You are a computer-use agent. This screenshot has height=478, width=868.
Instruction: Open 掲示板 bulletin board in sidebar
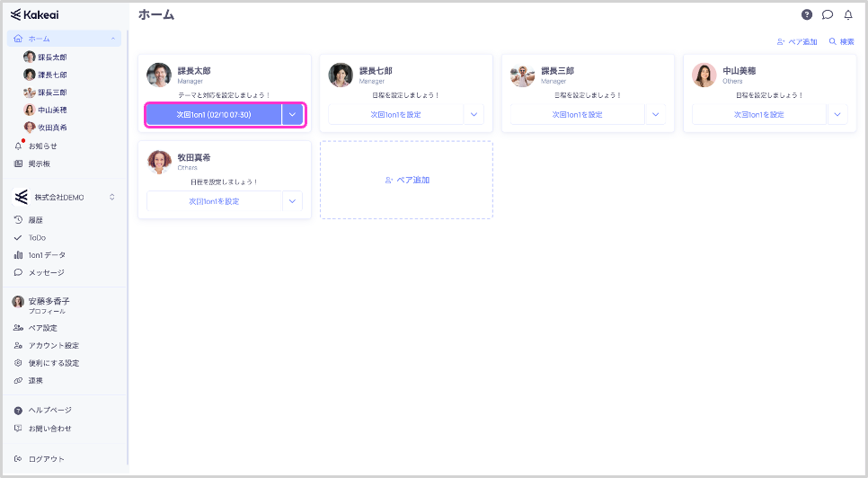(39, 164)
